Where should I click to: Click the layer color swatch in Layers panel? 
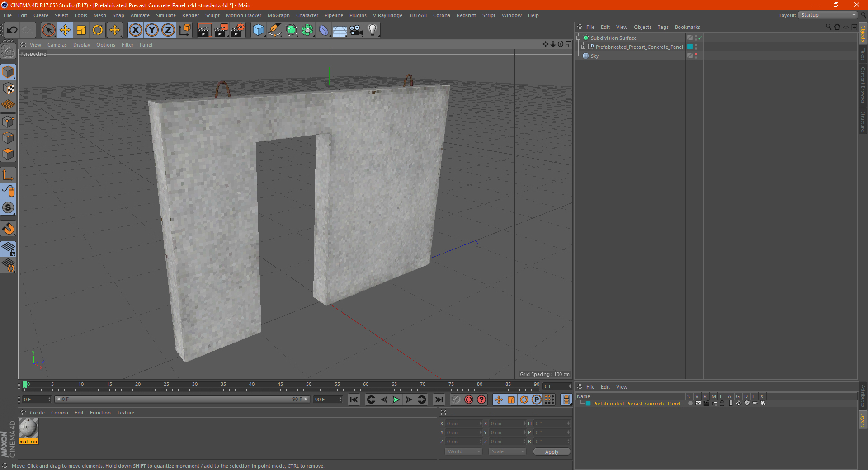click(588, 404)
